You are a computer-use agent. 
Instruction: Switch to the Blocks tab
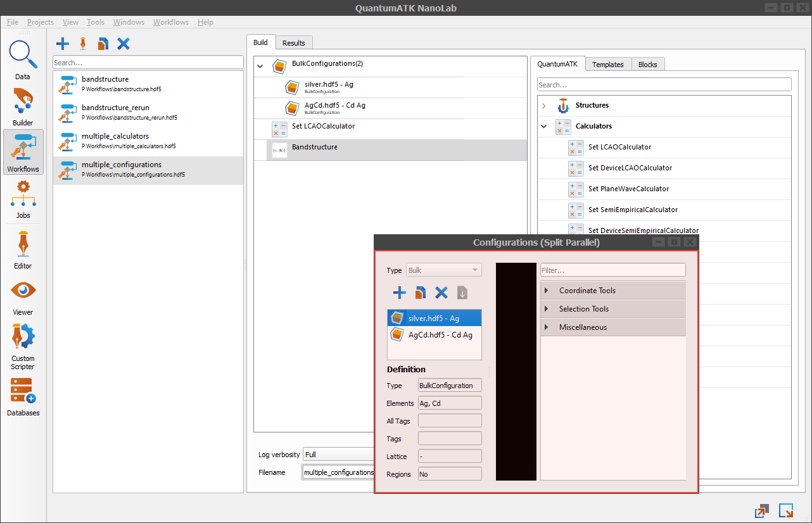[648, 65]
